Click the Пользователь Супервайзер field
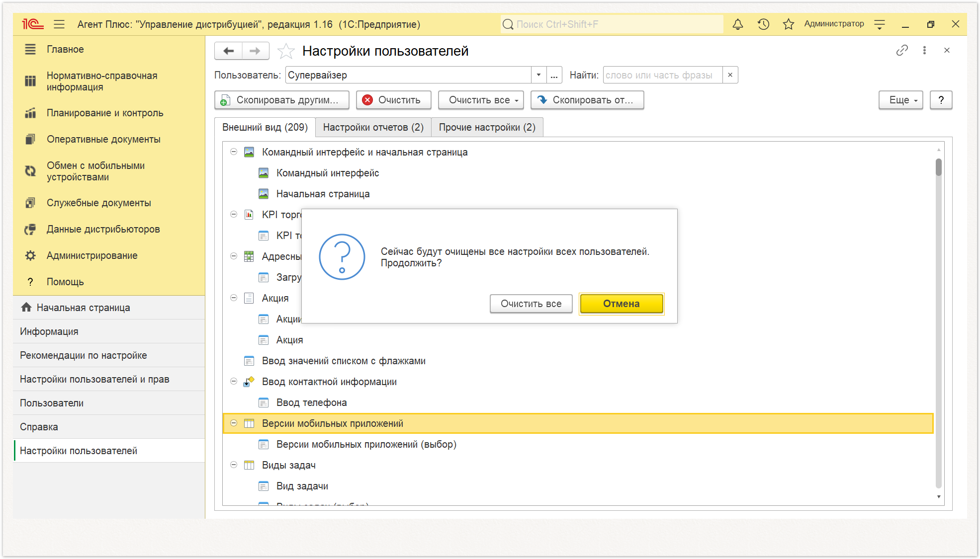980x559 pixels. (408, 75)
